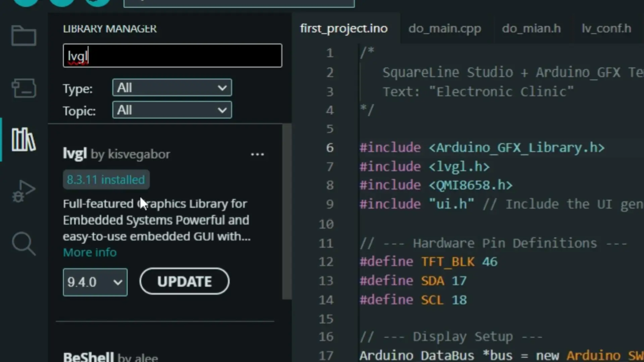644x362 pixels.
Task: Toggle the Library Manager books icon
Action: point(23,139)
